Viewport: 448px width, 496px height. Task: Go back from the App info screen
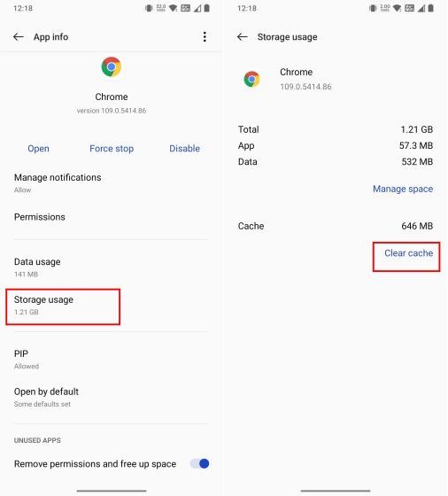pyautogui.click(x=19, y=37)
